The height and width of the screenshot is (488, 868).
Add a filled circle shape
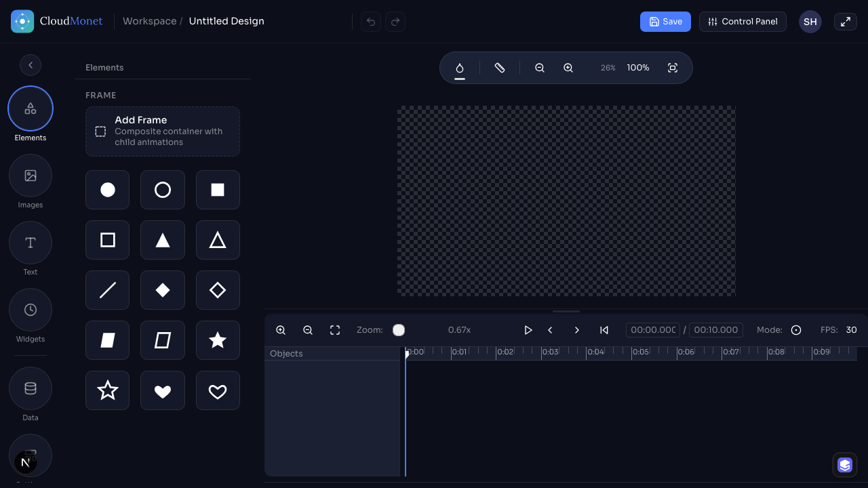(107, 190)
